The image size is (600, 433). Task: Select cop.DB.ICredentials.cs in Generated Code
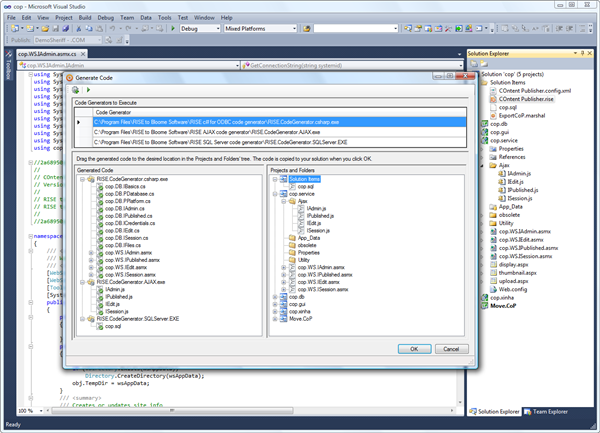pos(130,223)
